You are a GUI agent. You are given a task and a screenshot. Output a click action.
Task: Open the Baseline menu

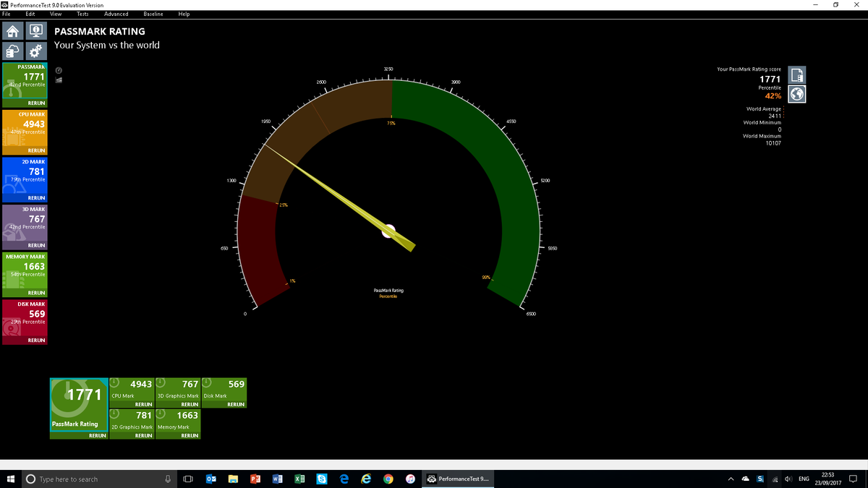(x=153, y=14)
